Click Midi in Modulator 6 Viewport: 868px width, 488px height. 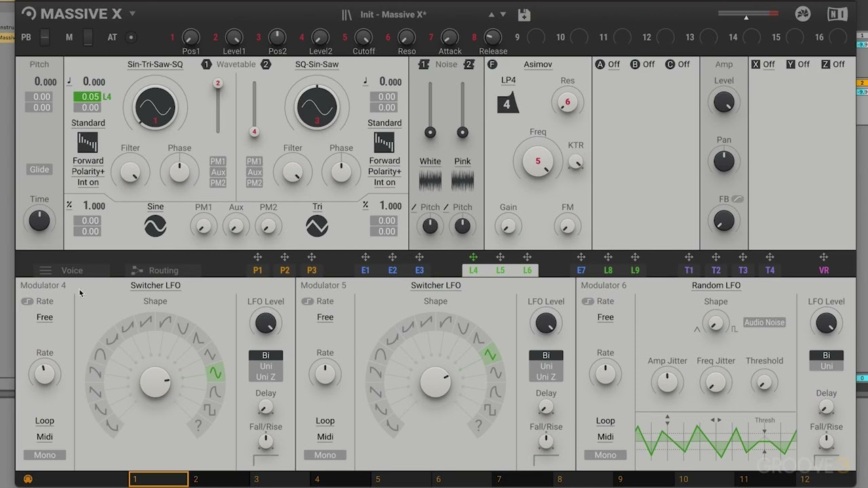[606, 437]
